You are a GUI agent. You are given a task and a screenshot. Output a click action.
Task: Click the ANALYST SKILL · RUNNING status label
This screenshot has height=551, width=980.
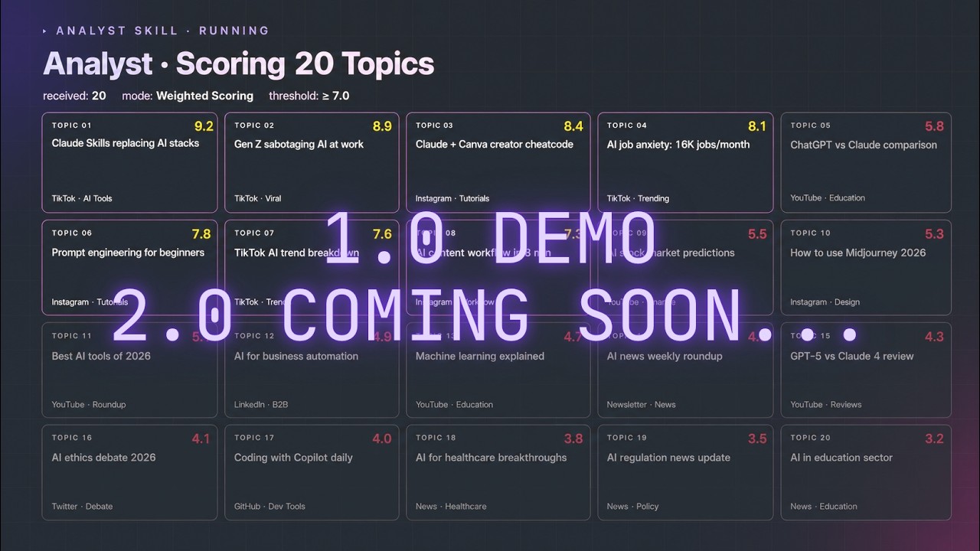coord(156,31)
